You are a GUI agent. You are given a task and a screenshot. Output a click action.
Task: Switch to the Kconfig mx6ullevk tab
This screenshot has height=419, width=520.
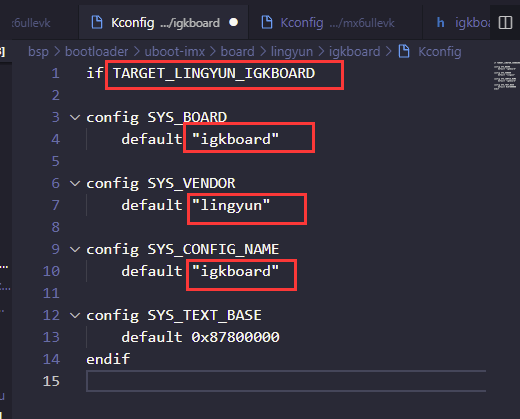[x=335, y=23]
